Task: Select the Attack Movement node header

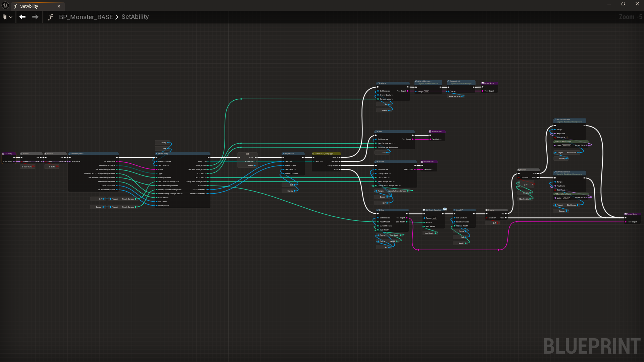Action: click(x=425, y=81)
